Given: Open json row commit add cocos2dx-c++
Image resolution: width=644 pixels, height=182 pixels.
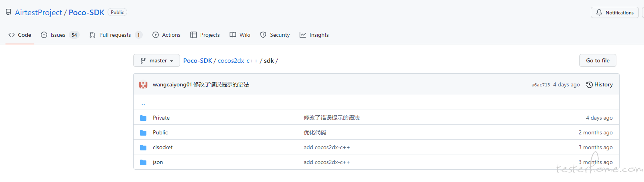Looking at the screenshot, I should pos(327,162).
